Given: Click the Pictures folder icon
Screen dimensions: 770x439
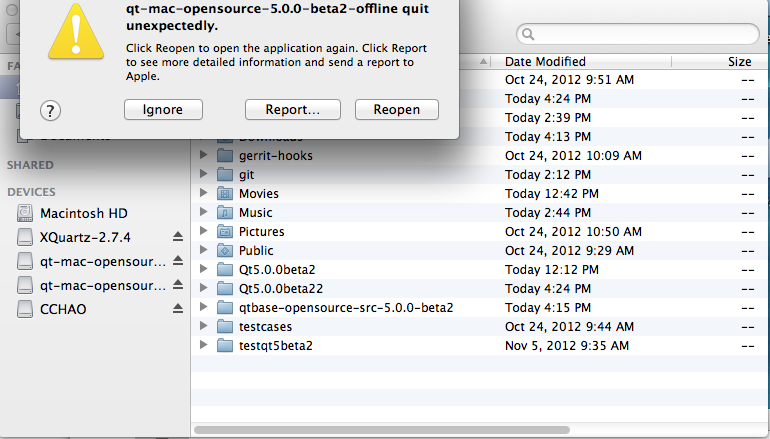Looking at the screenshot, I should (x=225, y=232).
